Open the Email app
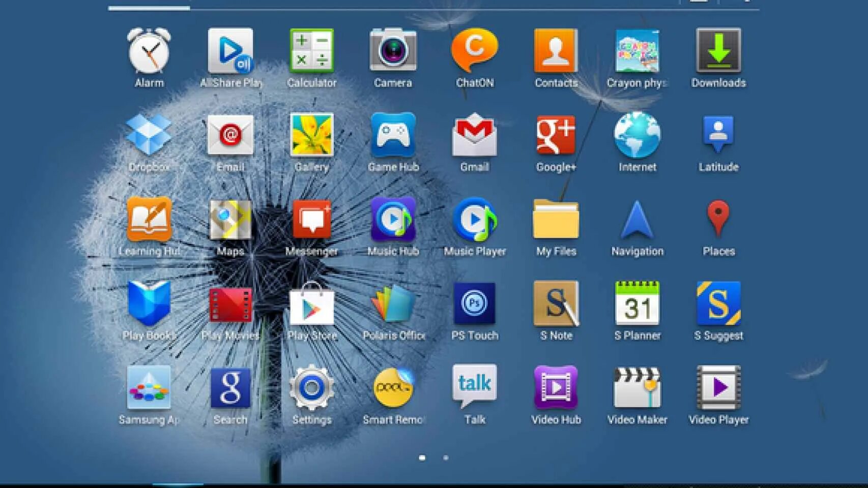Image resolution: width=868 pixels, height=488 pixels. click(230, 135)
